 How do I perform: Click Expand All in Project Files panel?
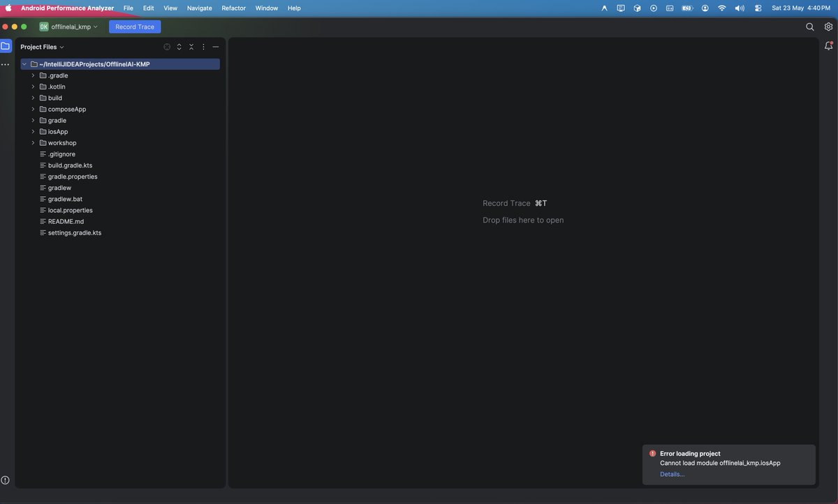[179, 47]
